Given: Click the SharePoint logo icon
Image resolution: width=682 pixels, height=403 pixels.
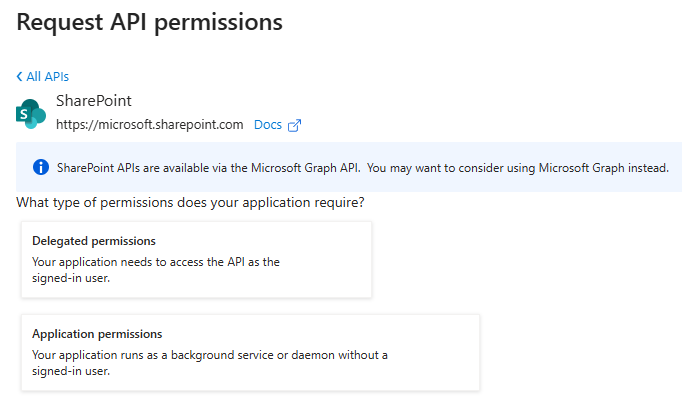Looking at the screenshot, I should coord(31,114).
